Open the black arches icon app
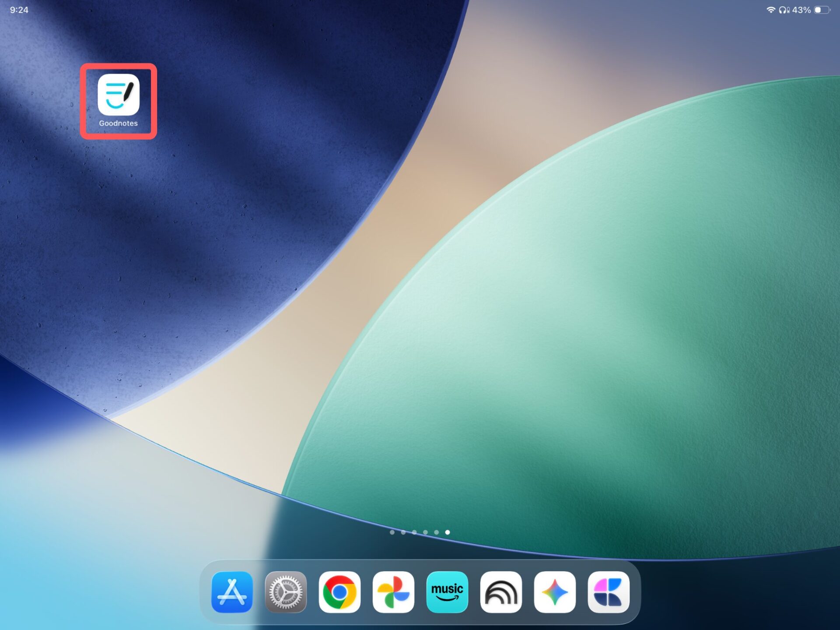Viewport: 840px width, 630px height. 501,592
